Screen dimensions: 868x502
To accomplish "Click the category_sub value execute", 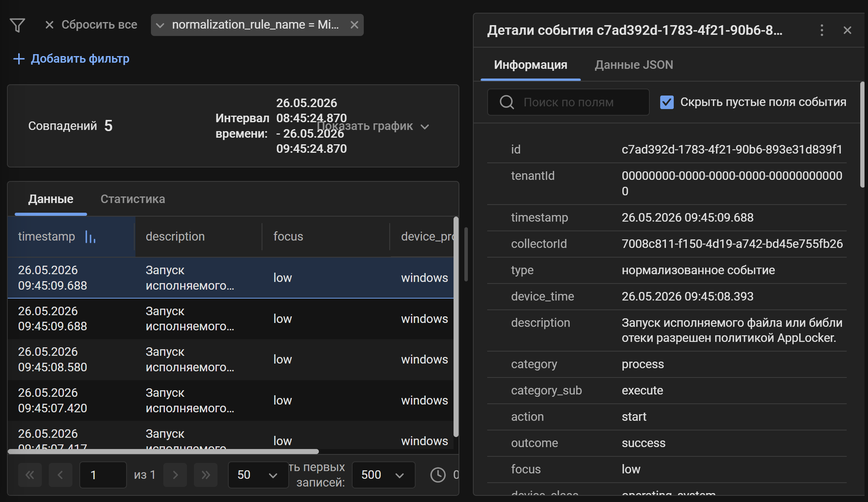I will coord(642,390).
